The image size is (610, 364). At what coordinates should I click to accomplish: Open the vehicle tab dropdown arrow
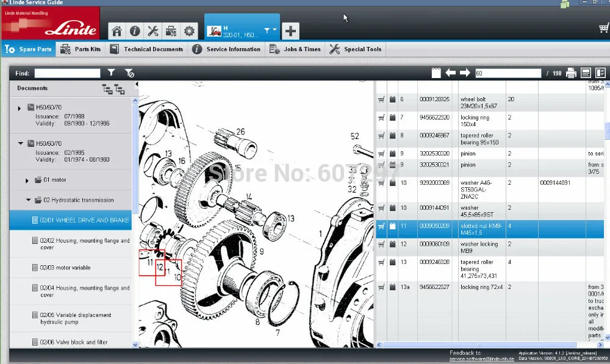(274, 29)
